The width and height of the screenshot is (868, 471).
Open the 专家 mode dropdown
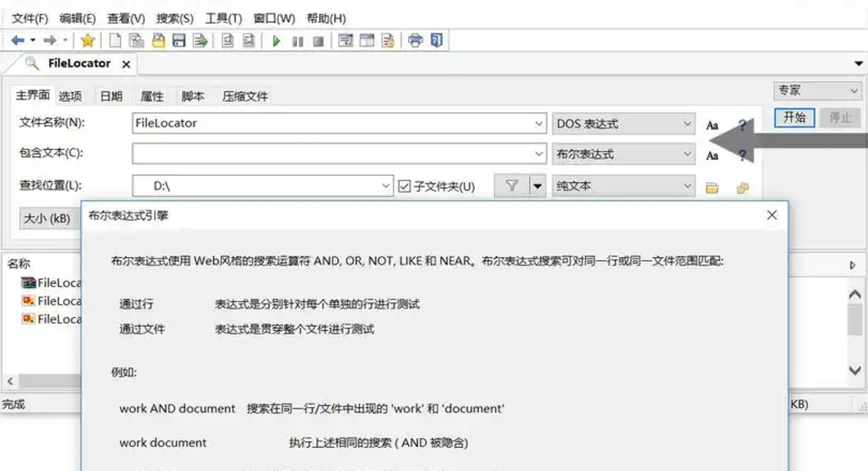pyautogui.click(x=818, y=91)
